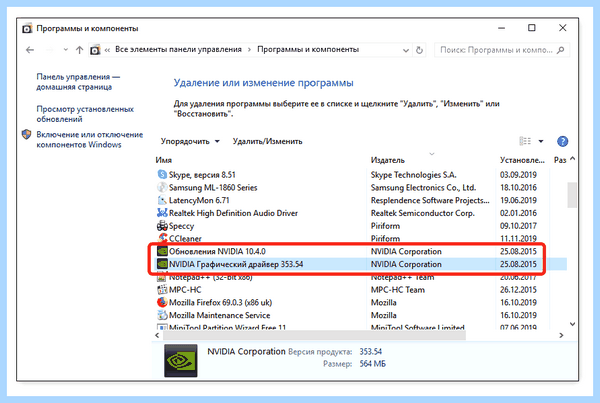Select Mozilla Maintenance Service icon
Viewport: 600px width, 403px height.
[x=162, y=315]
